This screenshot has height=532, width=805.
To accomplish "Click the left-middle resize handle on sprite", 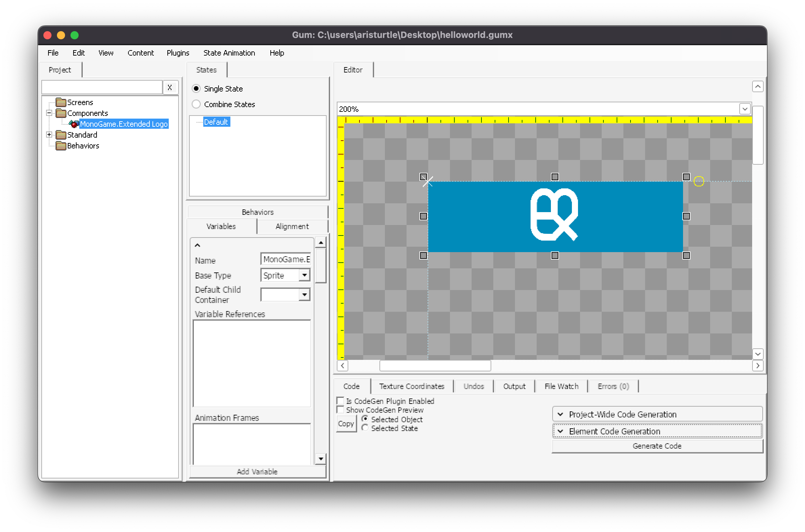I will click(423, 216).
